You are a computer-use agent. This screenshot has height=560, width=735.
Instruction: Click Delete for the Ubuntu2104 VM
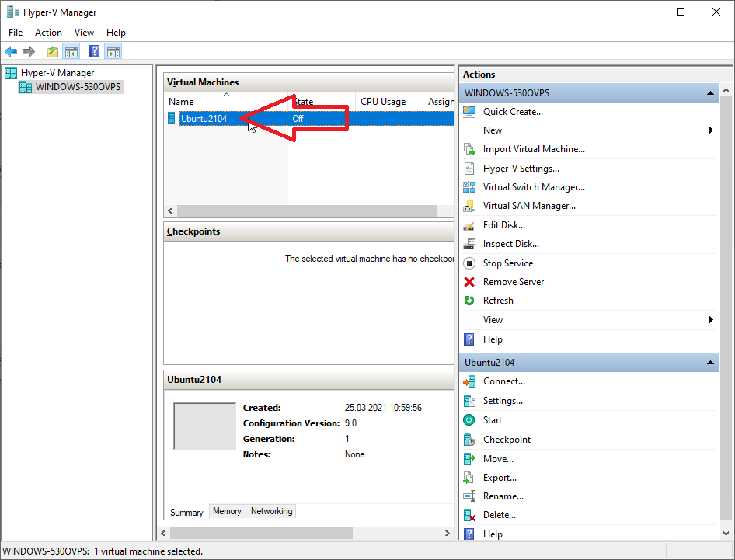pyautogui.click(x=499, y=515)
